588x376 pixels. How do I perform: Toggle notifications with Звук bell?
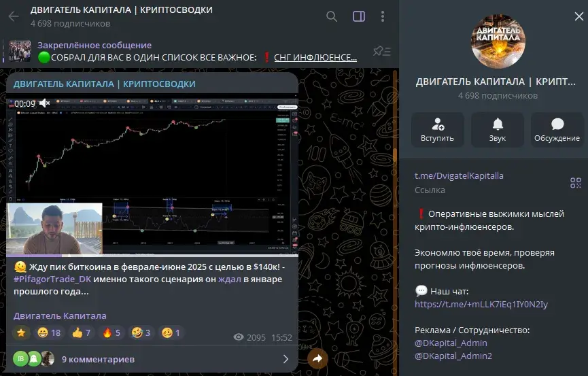coord(497,130)
